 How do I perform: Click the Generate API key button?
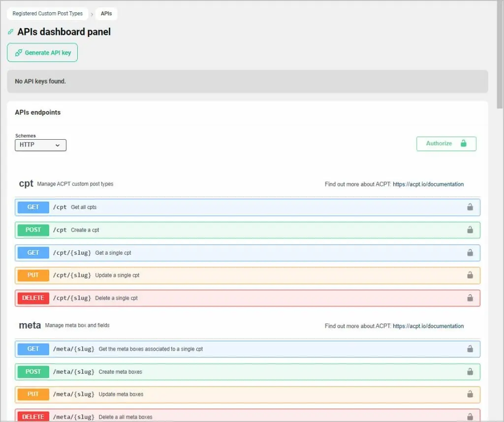pos(42,52)
